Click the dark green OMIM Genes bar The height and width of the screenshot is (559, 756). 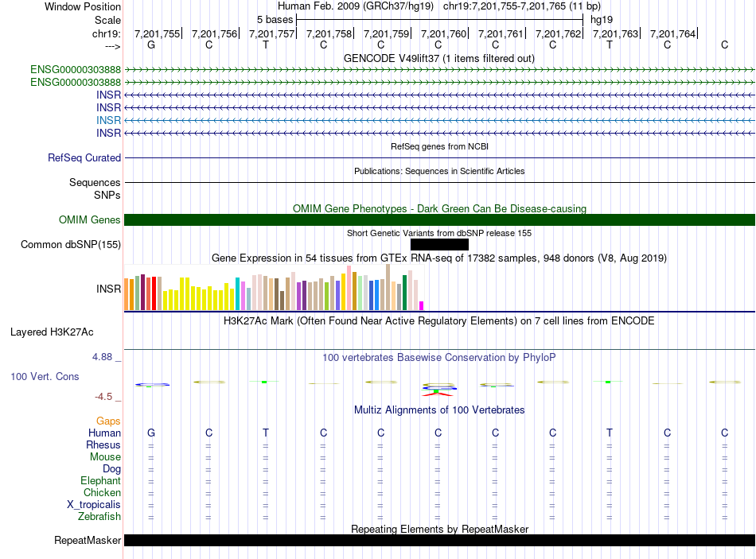coord(439,220)
